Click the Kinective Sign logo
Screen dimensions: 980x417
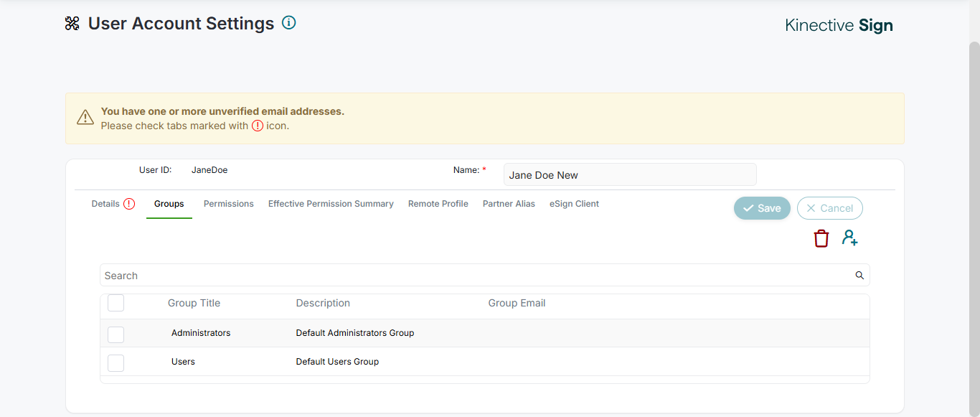(839, 26)
